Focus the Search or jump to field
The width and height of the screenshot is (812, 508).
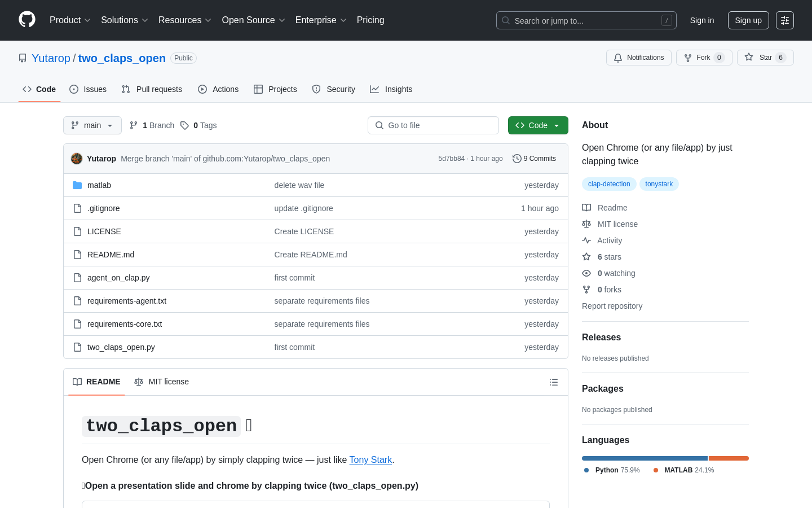[586, 20]
